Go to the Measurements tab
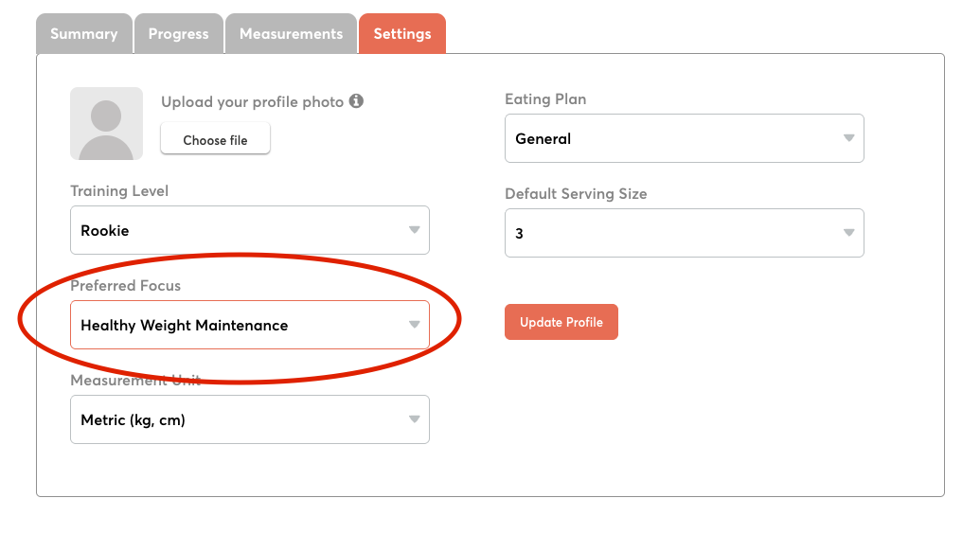The height and width of the screenshot is (534, 980). 291,34
